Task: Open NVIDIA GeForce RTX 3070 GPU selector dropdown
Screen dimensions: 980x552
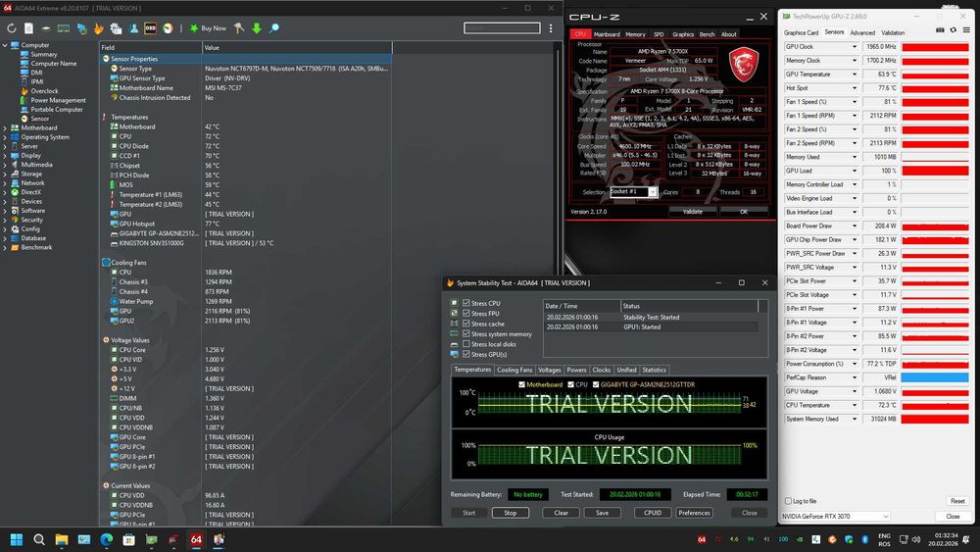Action: 835,517
